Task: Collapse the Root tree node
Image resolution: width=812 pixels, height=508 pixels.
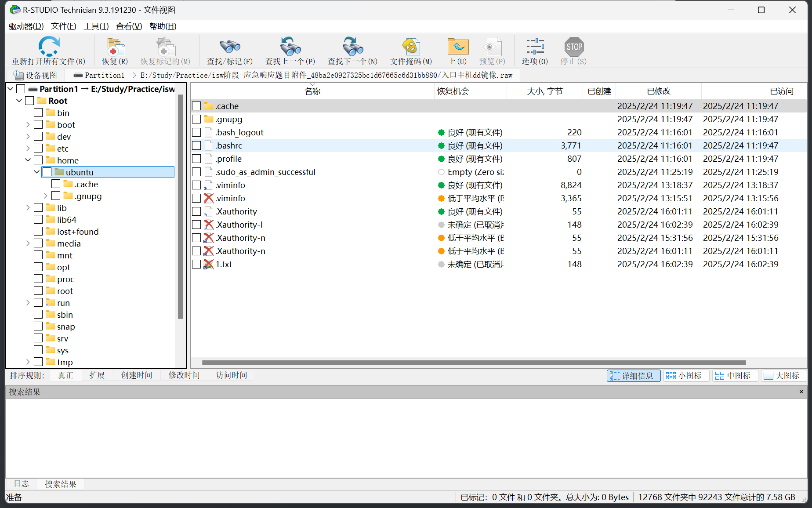Action: coord(19,101)
